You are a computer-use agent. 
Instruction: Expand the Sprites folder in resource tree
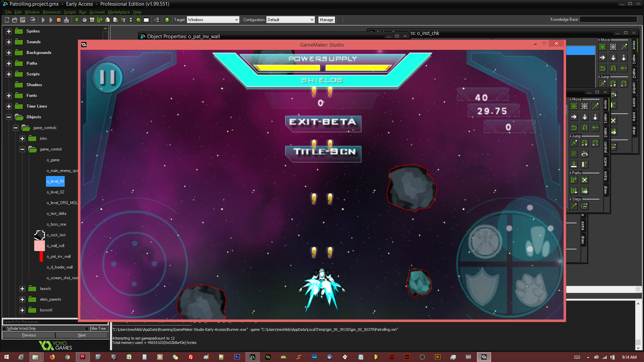[x=9, y=31]
